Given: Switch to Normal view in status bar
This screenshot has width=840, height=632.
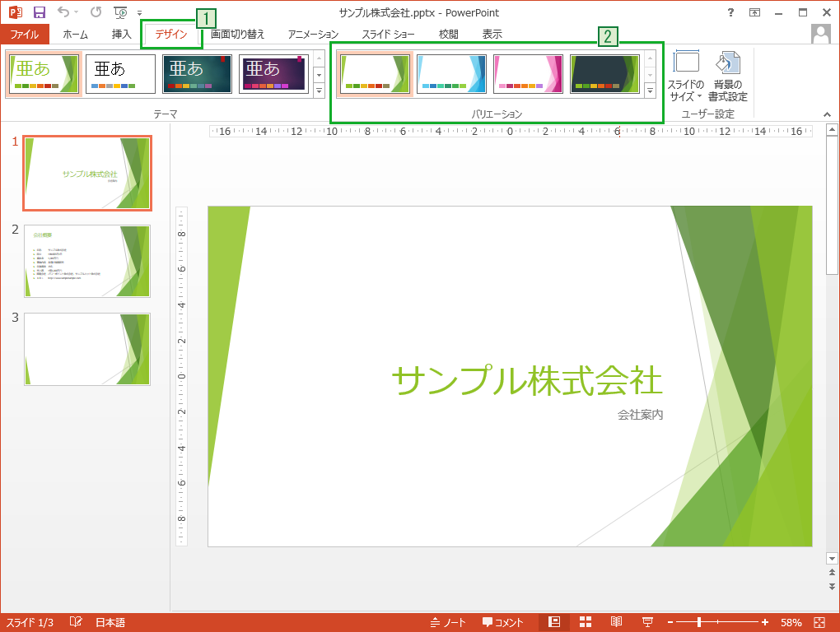Looking at the screenshot, I should click(x=555, y=621).
